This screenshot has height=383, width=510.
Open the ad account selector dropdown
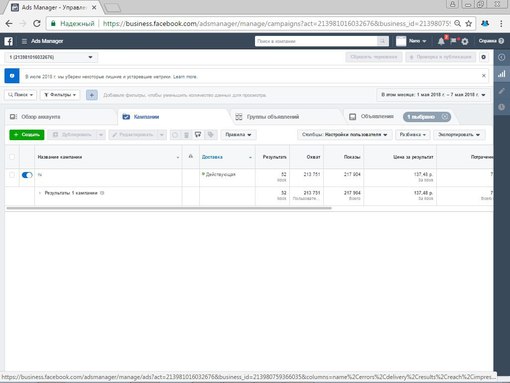point(51,57)
